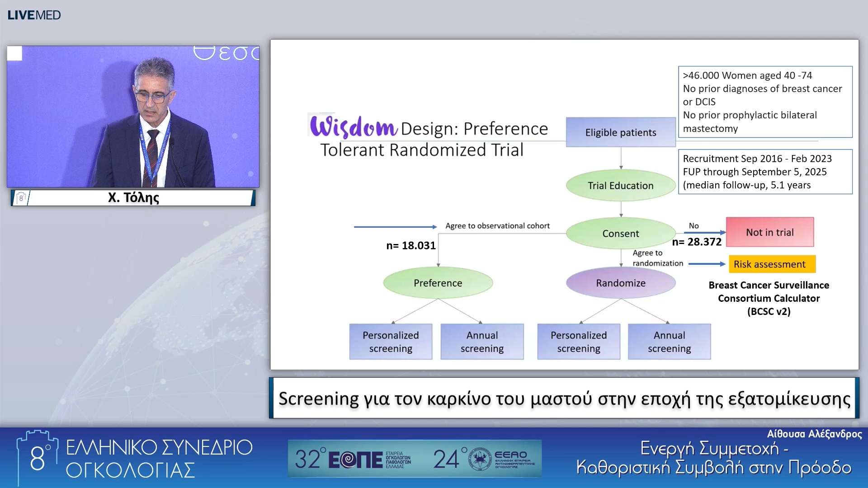The image size is (868, 488).
Task: Click the Agree to observational cohort label
Action: click(497, 225)
